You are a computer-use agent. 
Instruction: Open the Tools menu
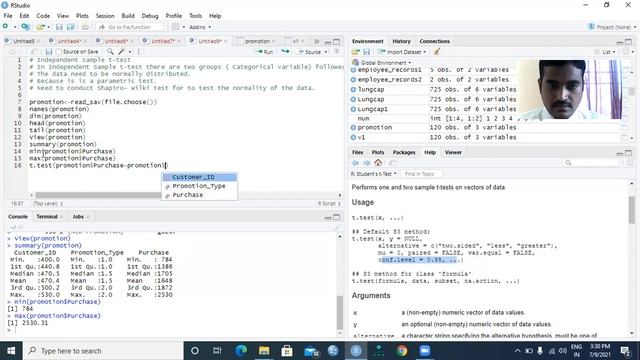click(x=196, y=16)
